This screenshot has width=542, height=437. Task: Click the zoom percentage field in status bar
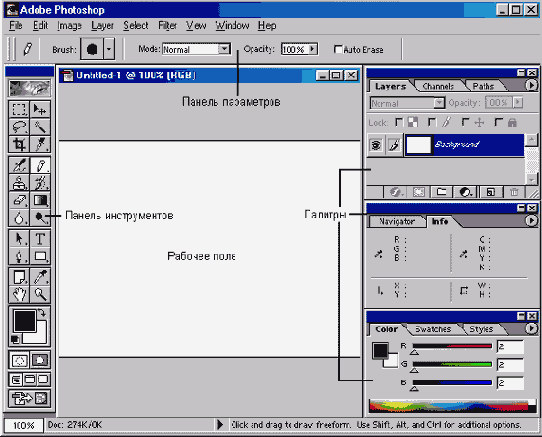(x=24, y=425)
